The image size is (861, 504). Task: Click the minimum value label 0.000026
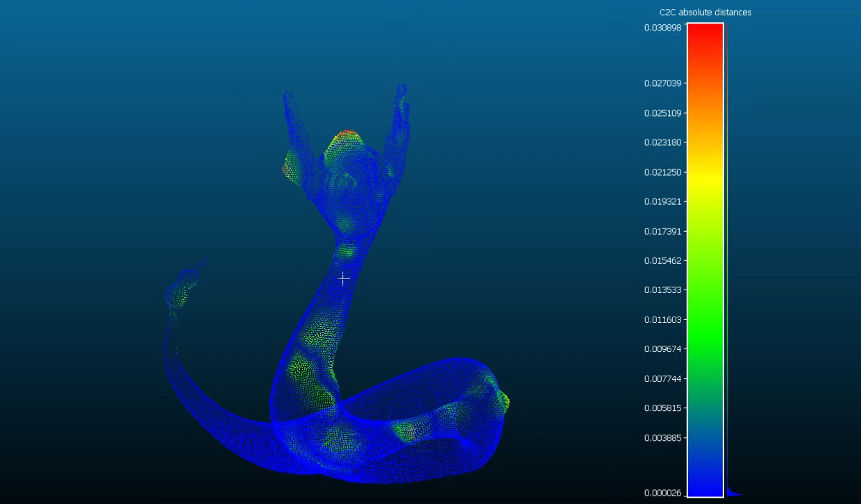(662, 494)
